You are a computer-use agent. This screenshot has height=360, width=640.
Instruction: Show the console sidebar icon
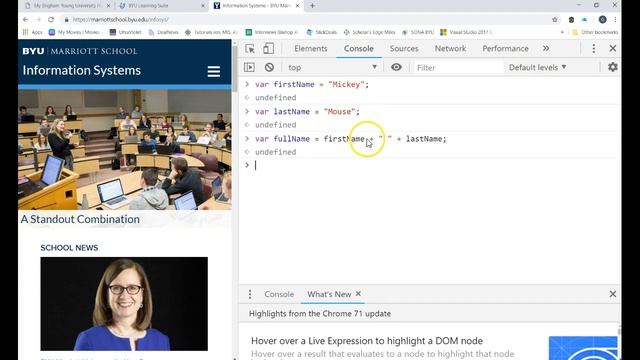249,67
